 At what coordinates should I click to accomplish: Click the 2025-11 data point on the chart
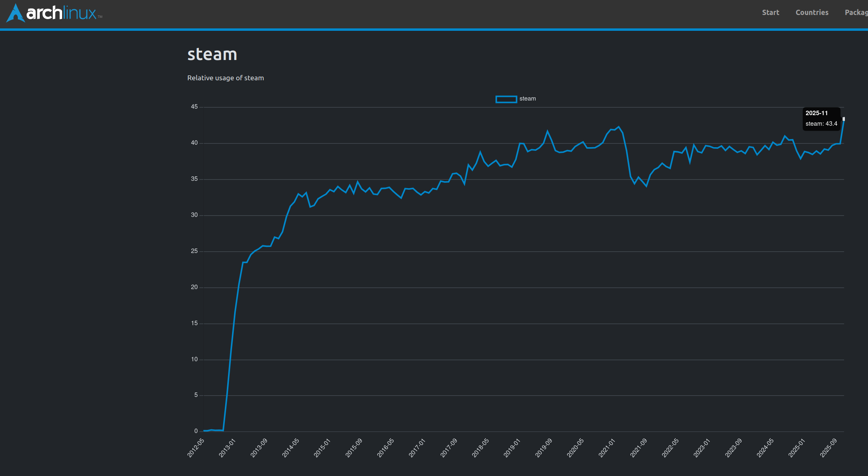pyautogui.click(x=843, y=119)
